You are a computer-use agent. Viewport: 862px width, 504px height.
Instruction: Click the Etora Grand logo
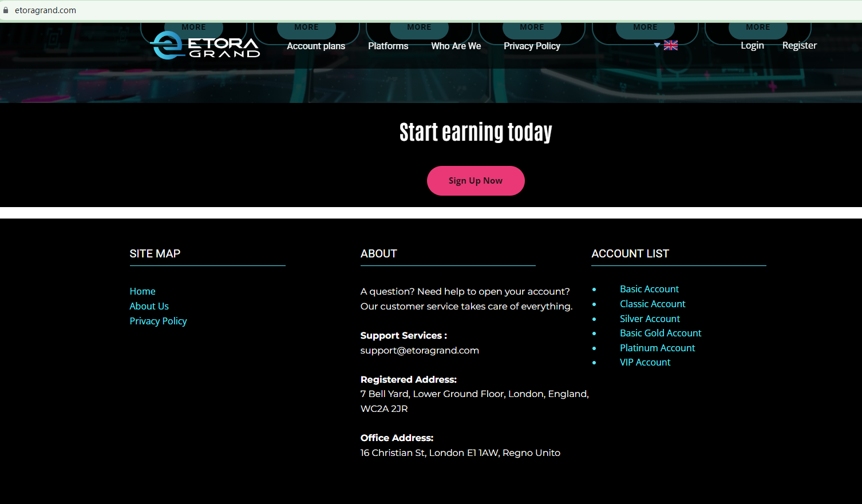pos(205,45)
